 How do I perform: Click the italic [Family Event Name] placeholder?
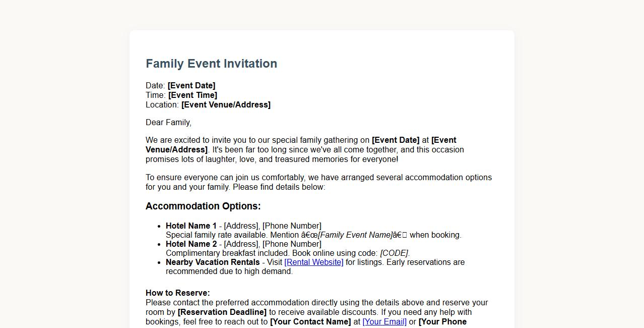click(x=355, y=235)
